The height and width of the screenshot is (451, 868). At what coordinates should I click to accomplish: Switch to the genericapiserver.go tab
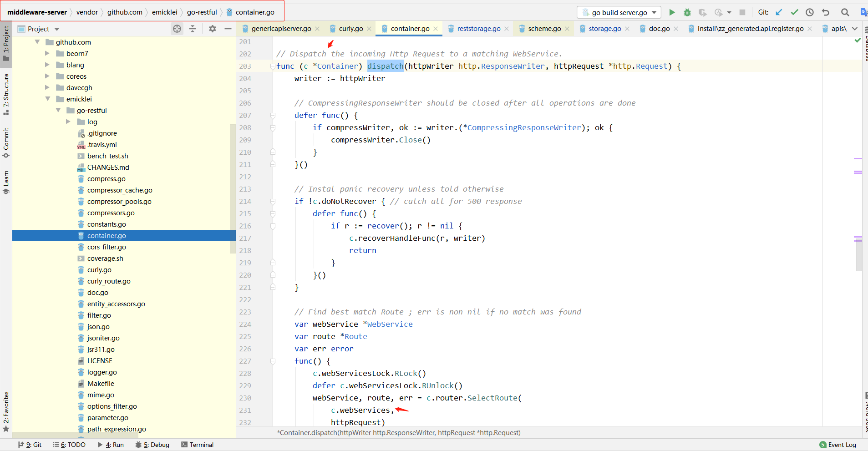[x=281, y=29]
